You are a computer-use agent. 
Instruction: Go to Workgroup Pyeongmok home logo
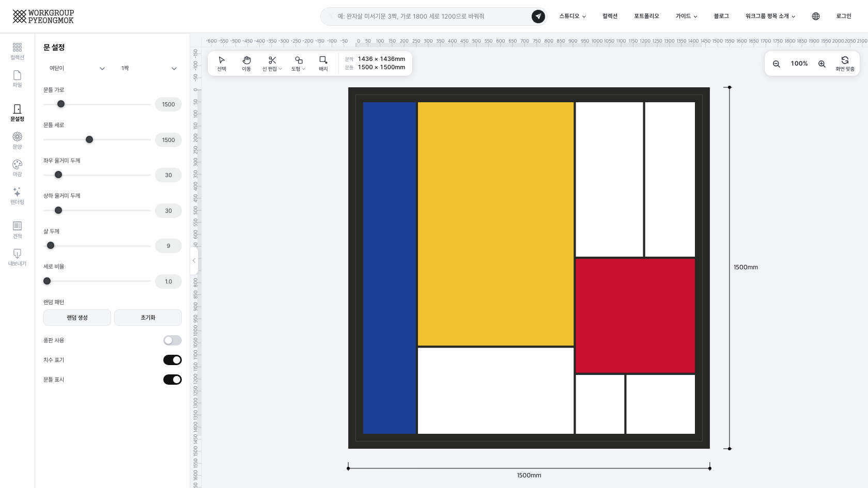pyautogui.click(x=43, y=17)
